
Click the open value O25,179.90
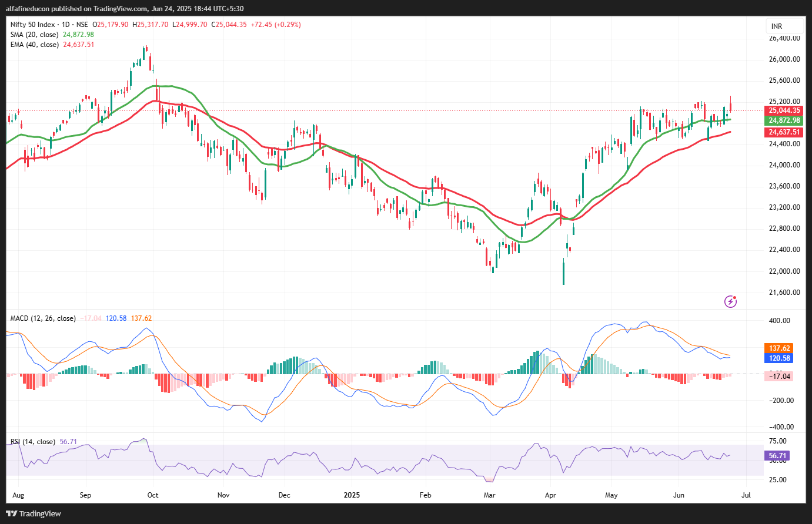pyautogui.click(x=111, y=25)
